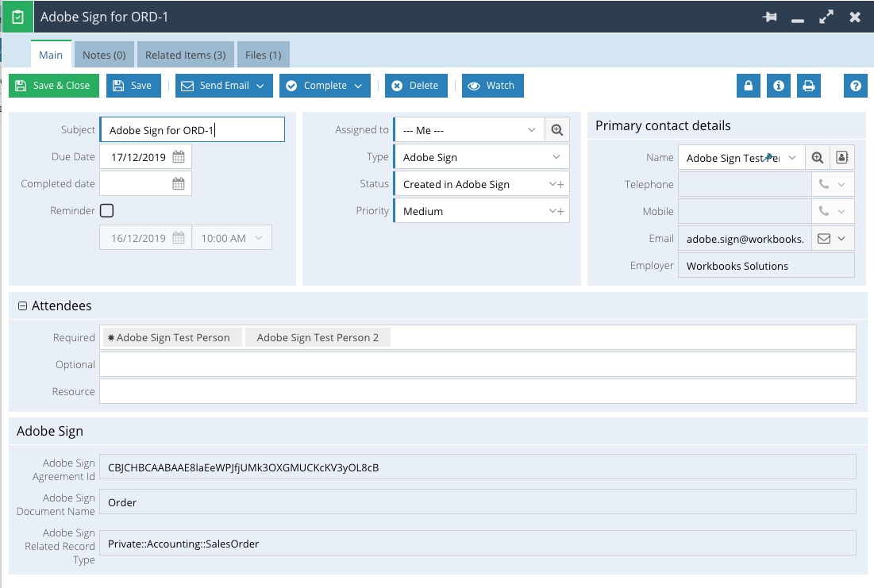This screenshot has height=588, width=874.
Task: Switch to the Main tab
Action: click(x=51, y=55)
